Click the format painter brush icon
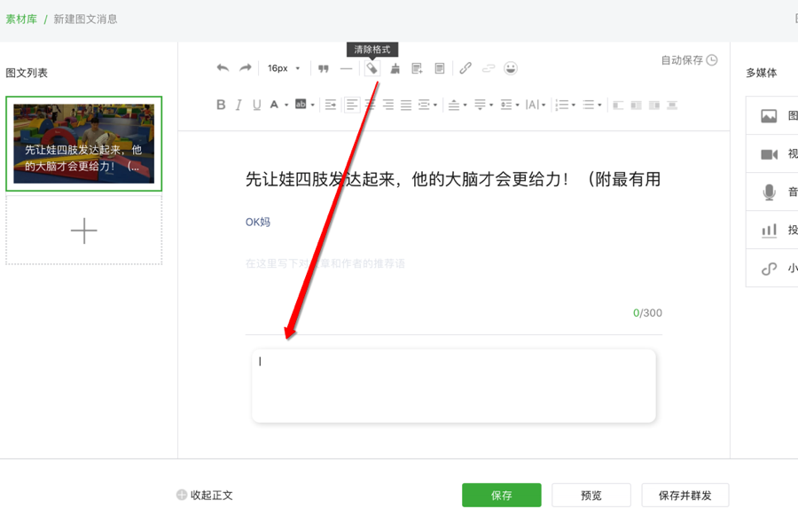The image size is (798, 532). [x=395, y=68]
